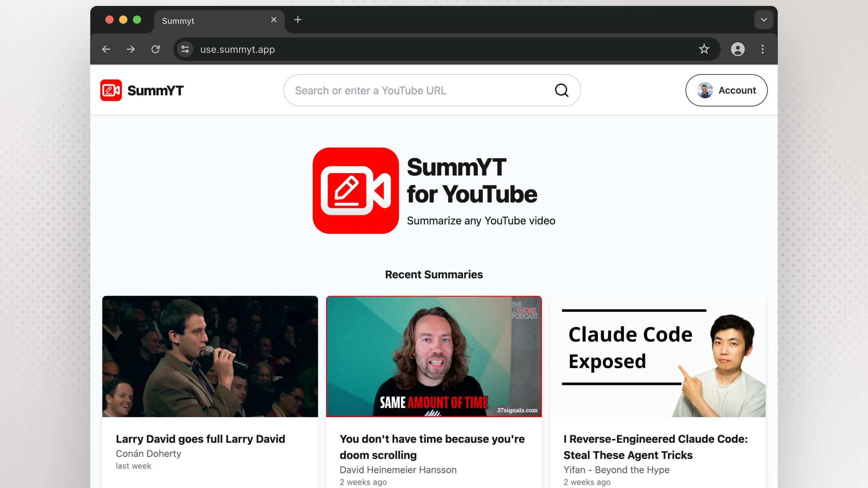Click the large SummYT hero logo
Viewport: 868px width, 488px height.
coord(356,191)
